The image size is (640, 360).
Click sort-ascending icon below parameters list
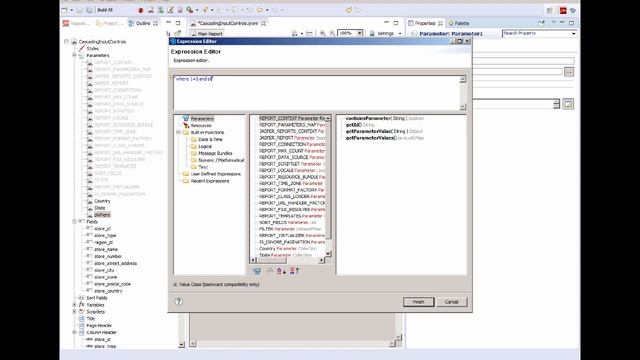(x=294, y=271)
